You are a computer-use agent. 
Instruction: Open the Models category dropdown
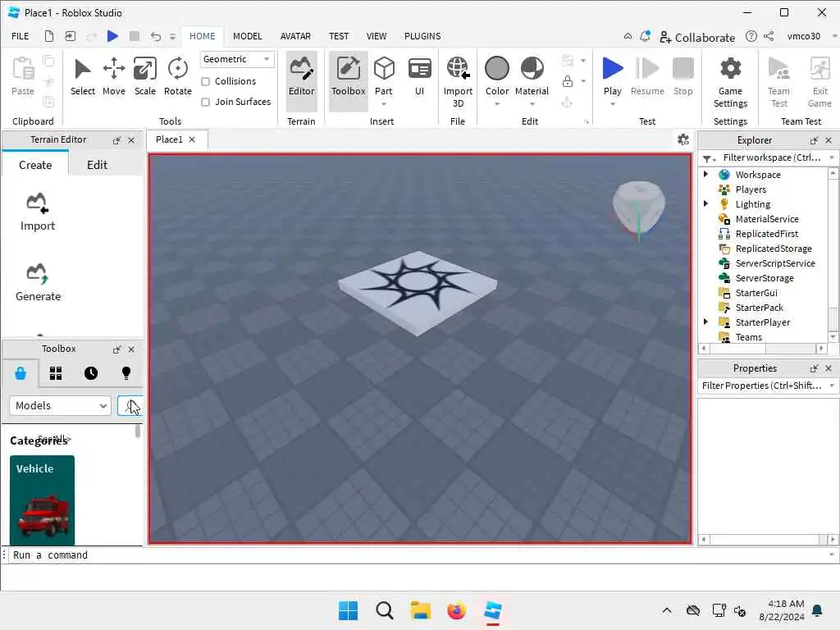tap(60, 405)
